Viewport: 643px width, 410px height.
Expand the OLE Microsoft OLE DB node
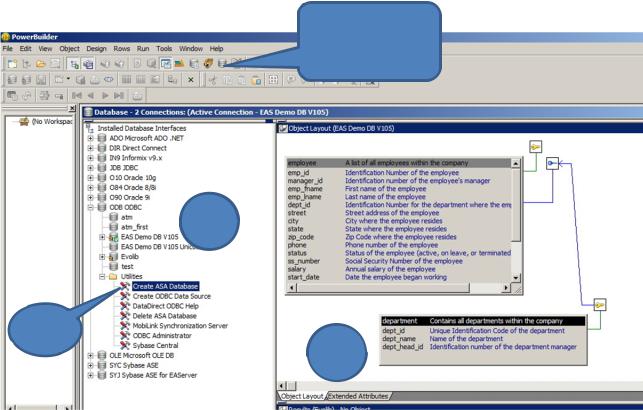click(91, 355)
